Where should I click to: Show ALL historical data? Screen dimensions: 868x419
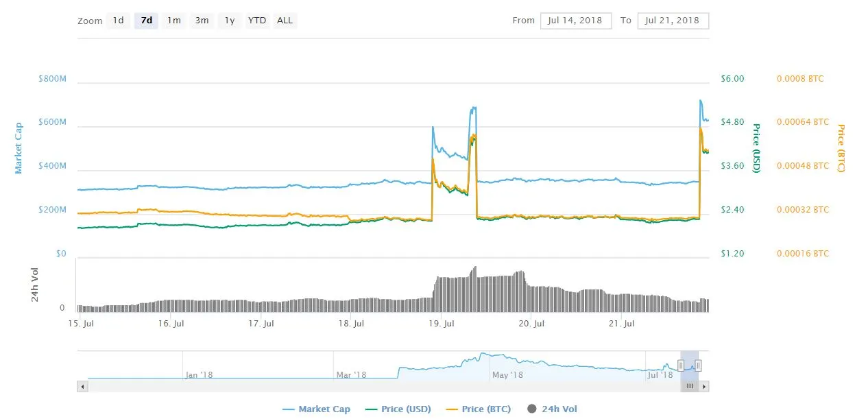tap(285, 21)
